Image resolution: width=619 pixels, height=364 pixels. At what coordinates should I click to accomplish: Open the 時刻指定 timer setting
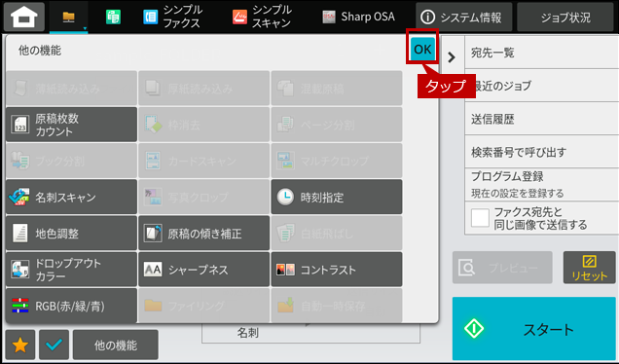pos(337,197)
